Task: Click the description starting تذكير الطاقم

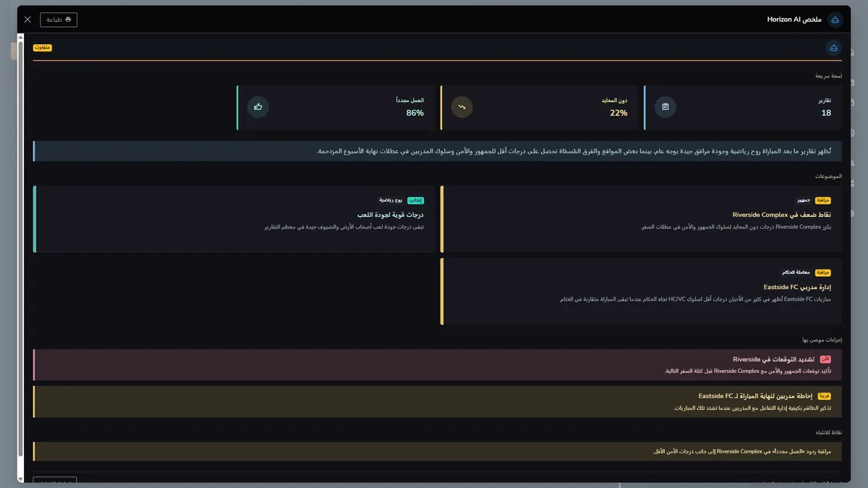Action: pyautogui.click(x=753, y=408)
